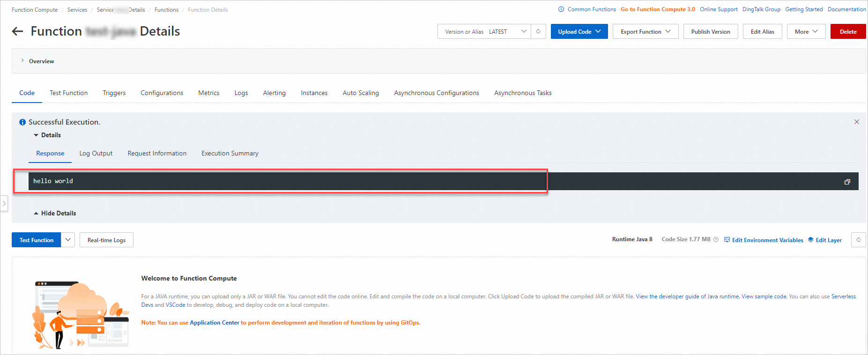
Task: Open the Edit Layer link
Action: [829, 240]
